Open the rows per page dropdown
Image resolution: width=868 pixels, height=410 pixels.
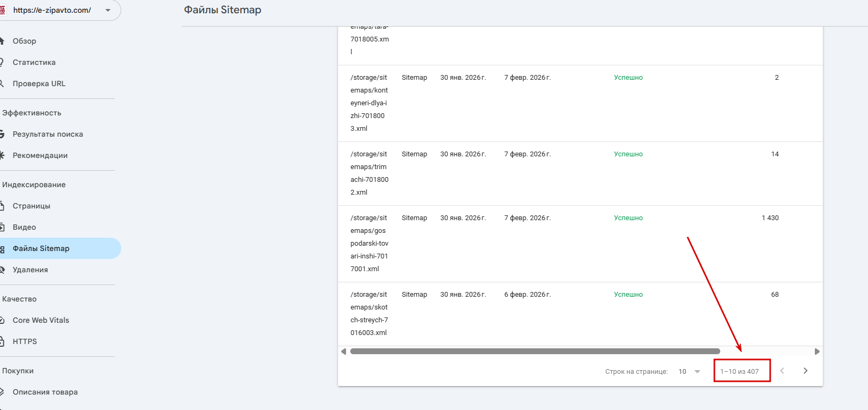tap(689, 371)
